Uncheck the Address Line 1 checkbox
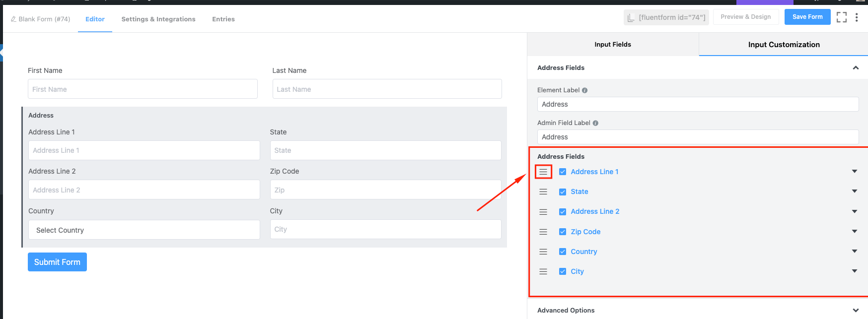868x319 pixels. pos(563,172)
